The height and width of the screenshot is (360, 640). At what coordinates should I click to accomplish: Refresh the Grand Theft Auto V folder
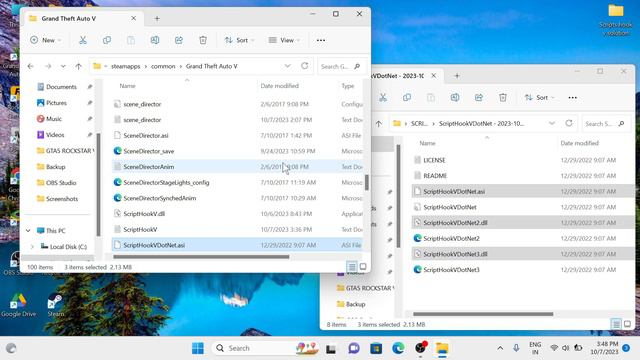point(304,66)
